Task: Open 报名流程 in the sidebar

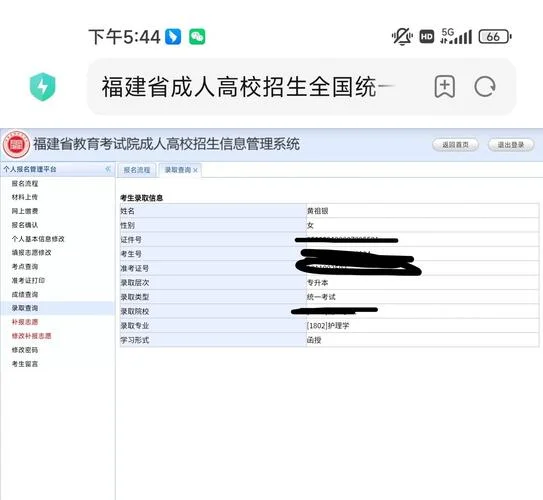Action: click(x=25, y=184)
